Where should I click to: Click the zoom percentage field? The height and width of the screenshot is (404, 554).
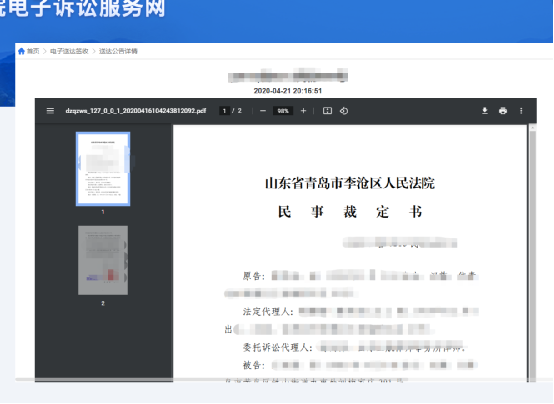pos(283,111)
